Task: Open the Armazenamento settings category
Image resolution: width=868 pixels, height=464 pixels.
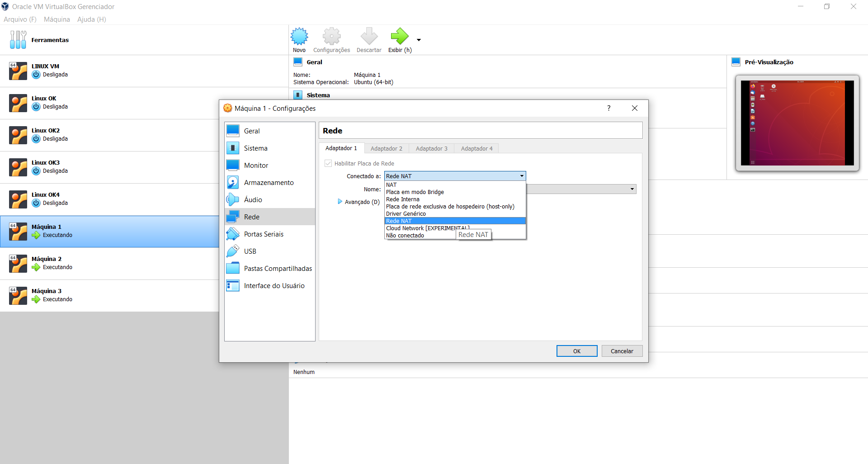Action: 270,182
